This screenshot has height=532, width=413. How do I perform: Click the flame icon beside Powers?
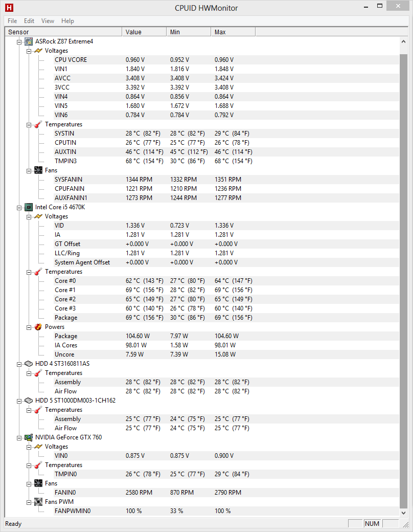(38, 327)
